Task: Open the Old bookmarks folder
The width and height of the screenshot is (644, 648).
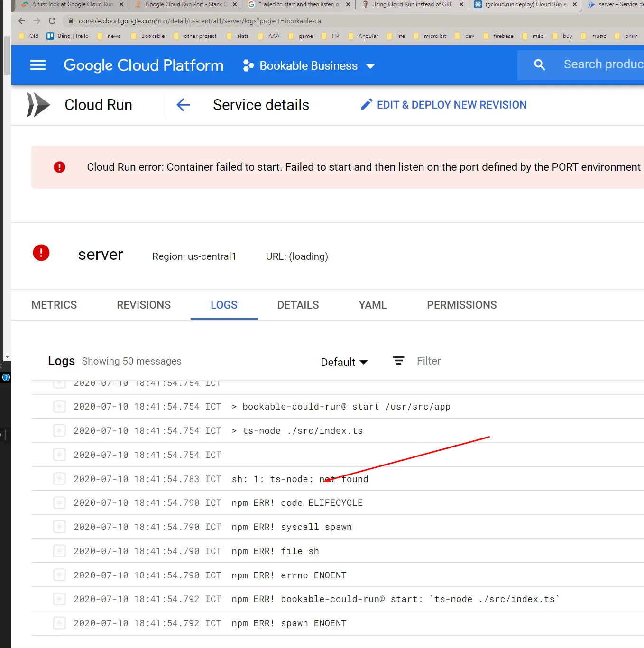Action: tap(28, 36)
